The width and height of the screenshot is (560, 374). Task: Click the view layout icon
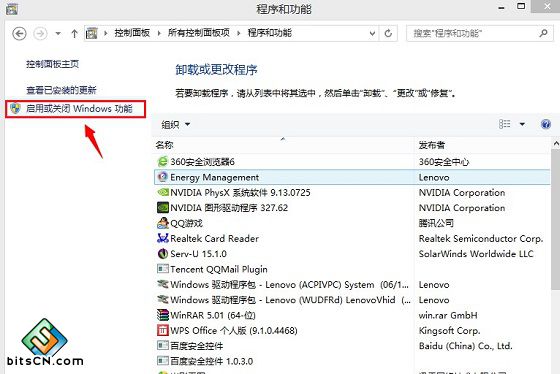(x=505, y=124)
